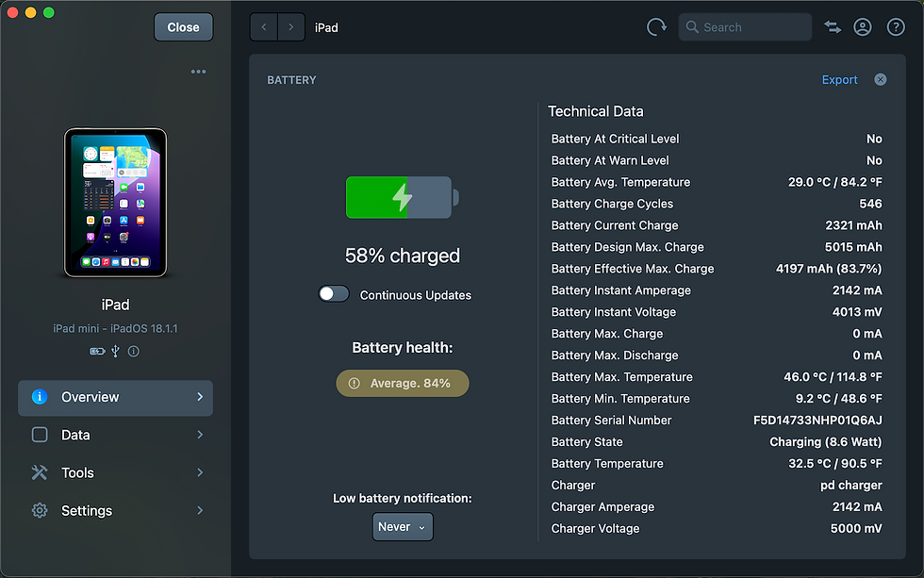
Task: Click the Battery State Charging (8.6 Watt) value
Action: pyautogui.click(x=826, y=442)
